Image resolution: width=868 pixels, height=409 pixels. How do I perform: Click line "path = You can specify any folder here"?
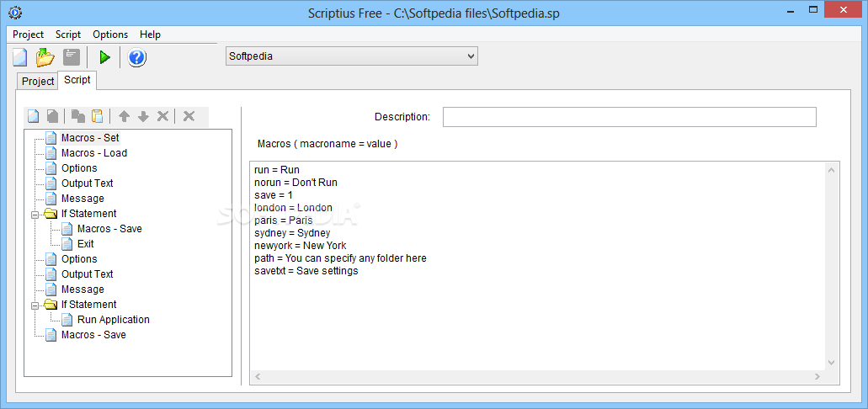[x=340, y=258]
